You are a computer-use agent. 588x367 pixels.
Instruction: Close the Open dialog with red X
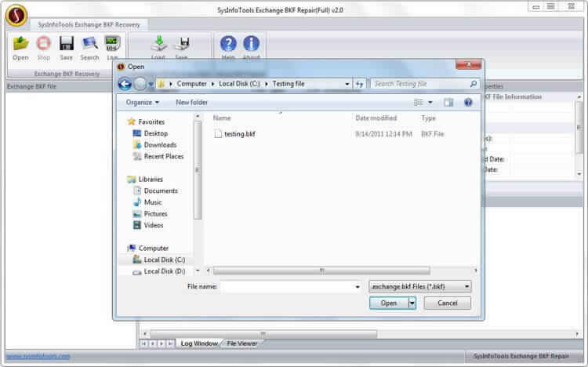point(468,64)
